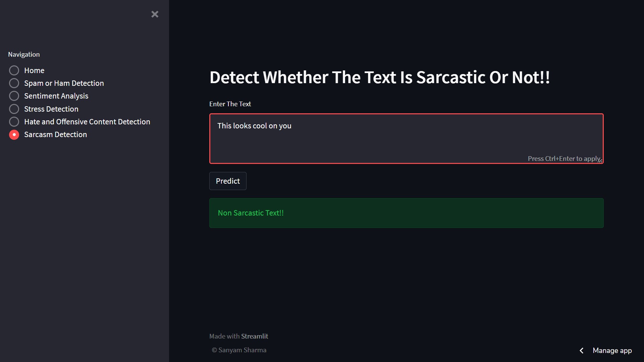Screen dimensions: 644x362
Task: Click the Enter The Text label
Action: coord(230,104)
